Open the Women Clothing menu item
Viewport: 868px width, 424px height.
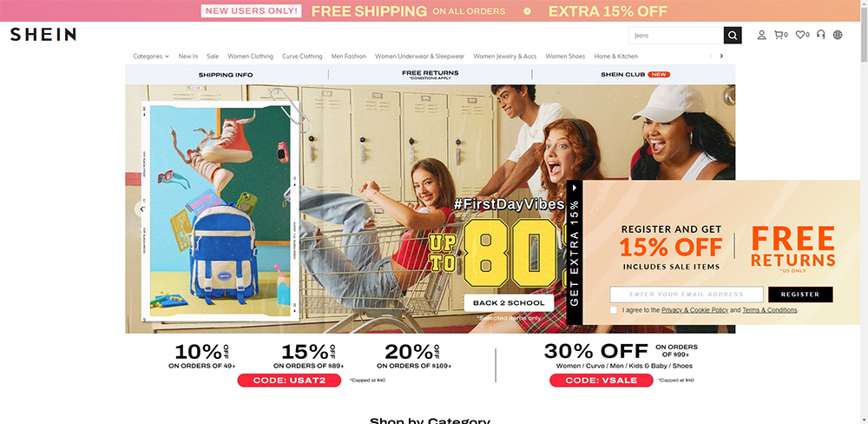(250, 56)
